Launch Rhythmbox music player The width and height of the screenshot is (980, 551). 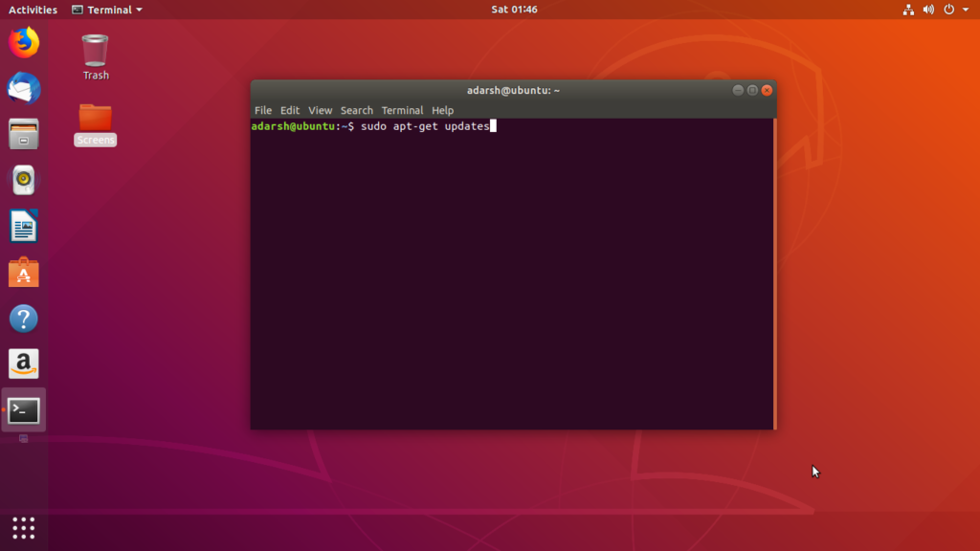tap(24, 180)
